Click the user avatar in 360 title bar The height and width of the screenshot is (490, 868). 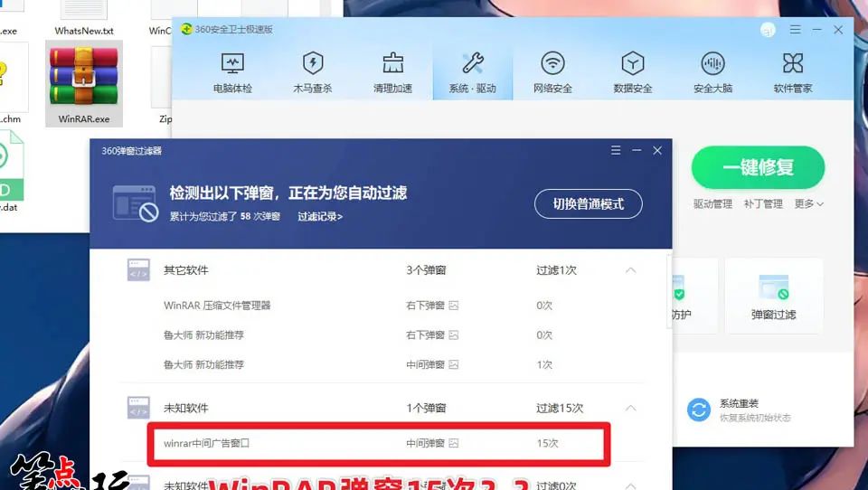(768, 30)
